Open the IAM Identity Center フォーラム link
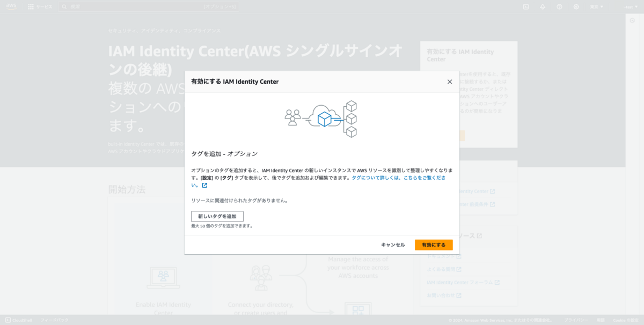This screenshot has width=644, height=325. coord(463,282)
